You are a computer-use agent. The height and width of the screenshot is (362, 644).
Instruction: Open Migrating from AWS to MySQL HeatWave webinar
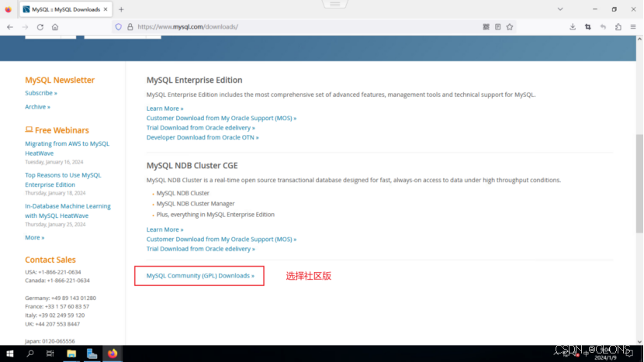point(68,148)
